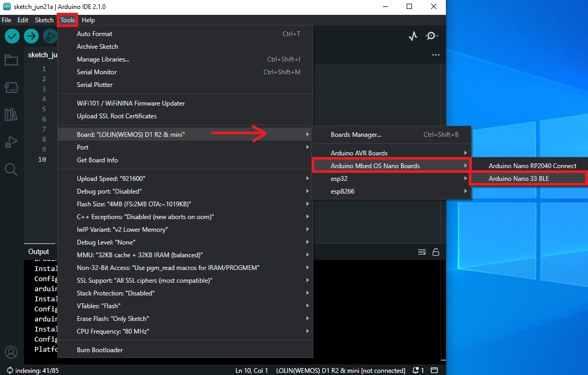Image resolution: width=588 pixels, height=375 pixels.
Task: Click the Upload arrow icon
Action: click(x=31, y=36)
